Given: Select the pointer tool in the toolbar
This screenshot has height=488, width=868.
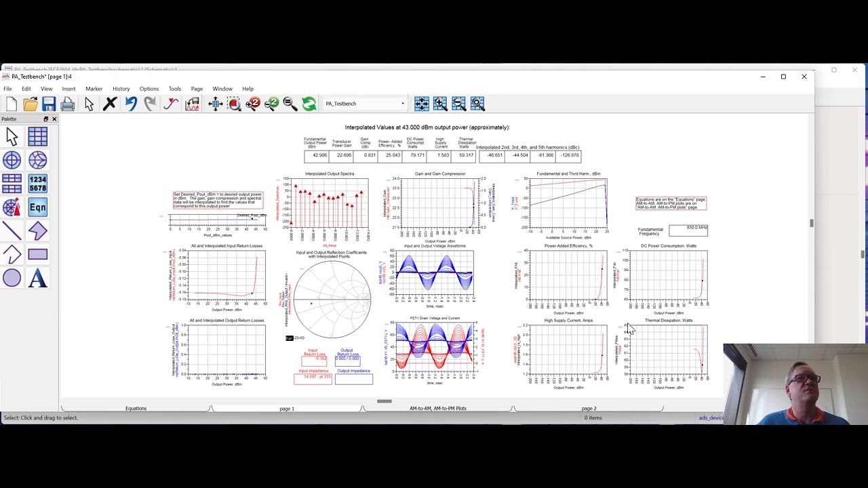Looking at the screenshot, I should click(x=89, y=104).
